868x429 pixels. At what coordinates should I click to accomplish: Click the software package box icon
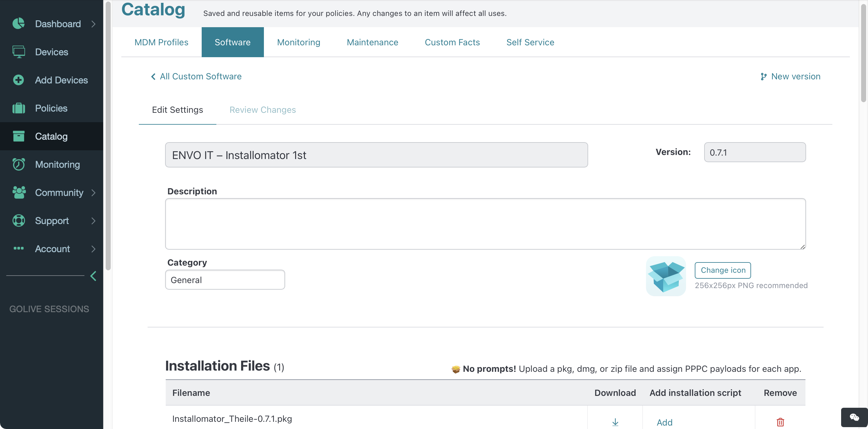[x=665, y=276]
